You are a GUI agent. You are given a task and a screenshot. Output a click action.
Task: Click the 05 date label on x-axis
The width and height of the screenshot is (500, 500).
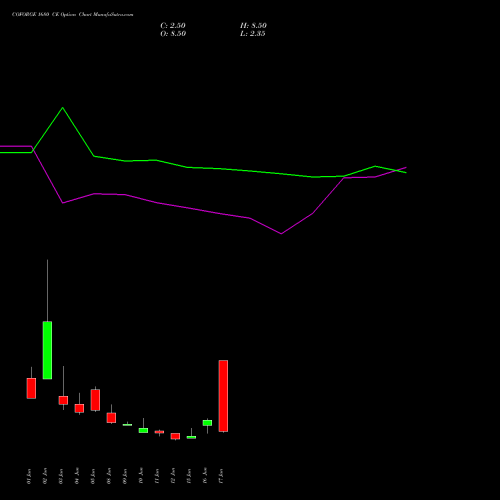click(x=93, y=476)
